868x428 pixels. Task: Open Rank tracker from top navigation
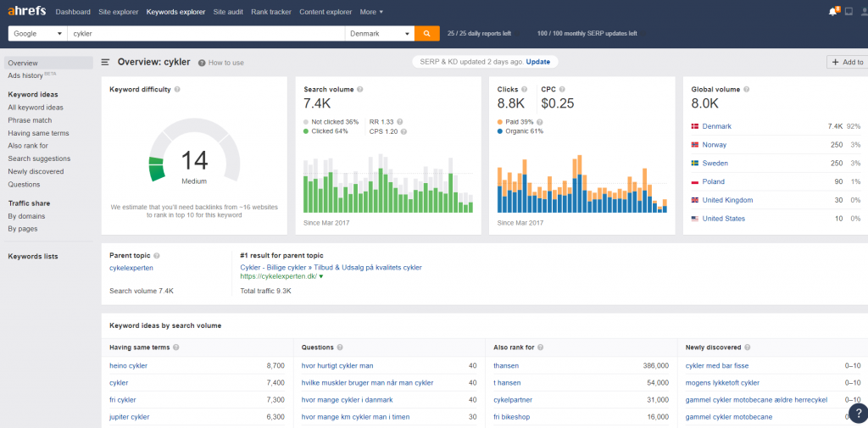pos(271,12)
